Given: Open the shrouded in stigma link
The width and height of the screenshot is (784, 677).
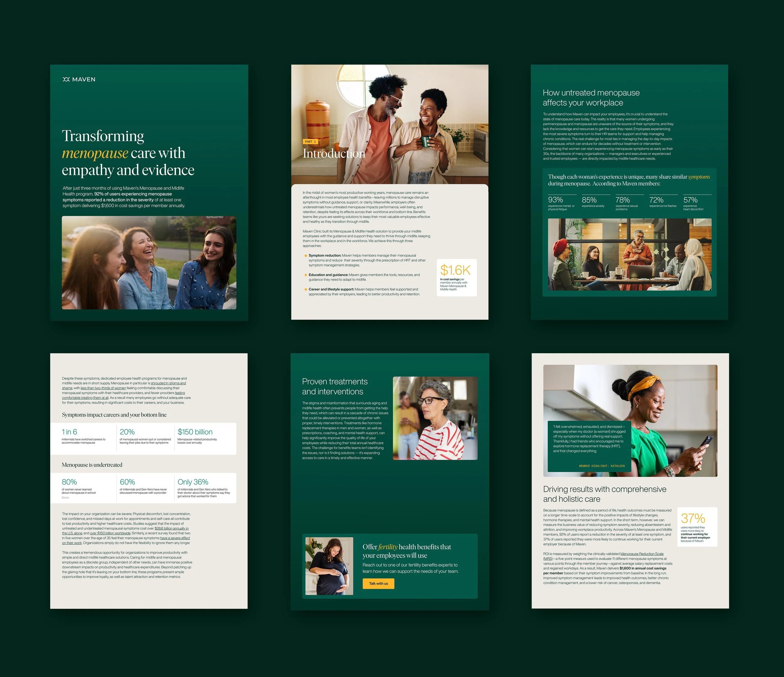Looking at the screenshot, I should (168, 383).
